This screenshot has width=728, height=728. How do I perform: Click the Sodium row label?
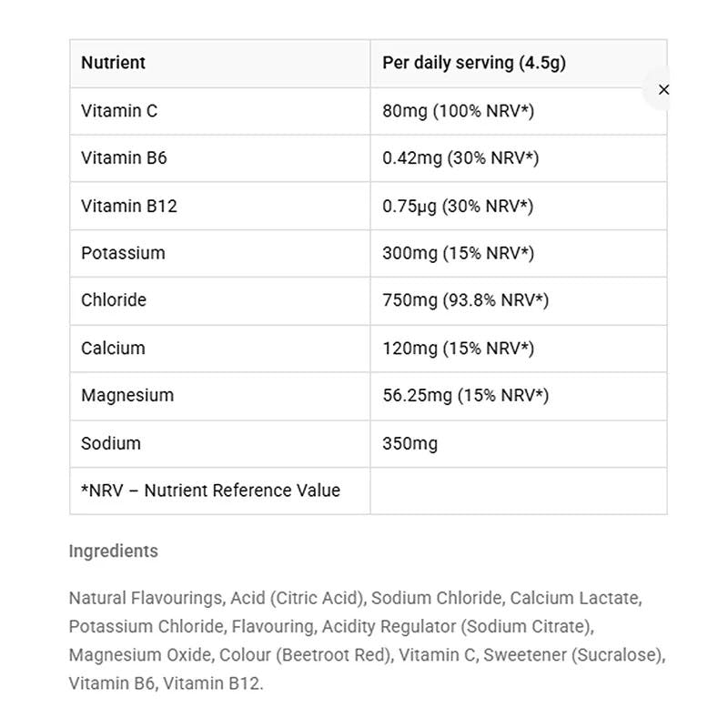(x=111, y=443)
